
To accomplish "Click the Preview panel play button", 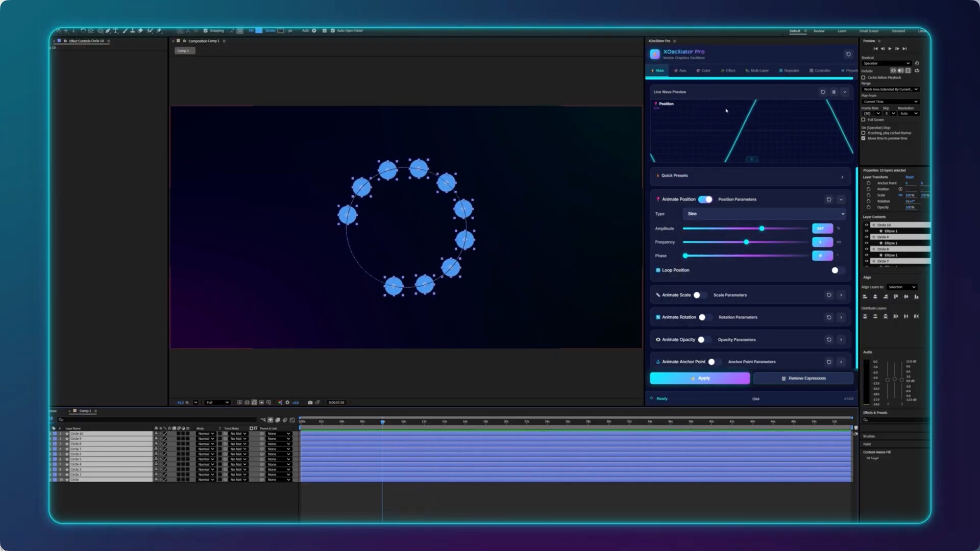I will [x=890, y=49].
